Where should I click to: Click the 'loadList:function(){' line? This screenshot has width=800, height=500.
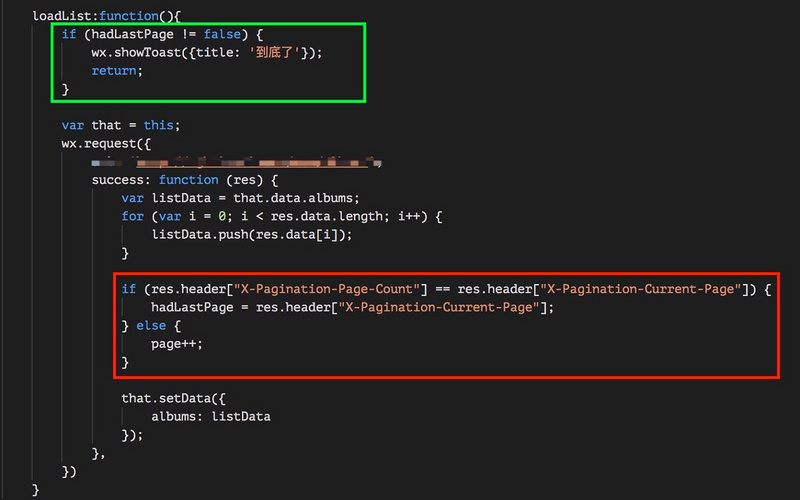pyautogui.click(x=107, y=16)
